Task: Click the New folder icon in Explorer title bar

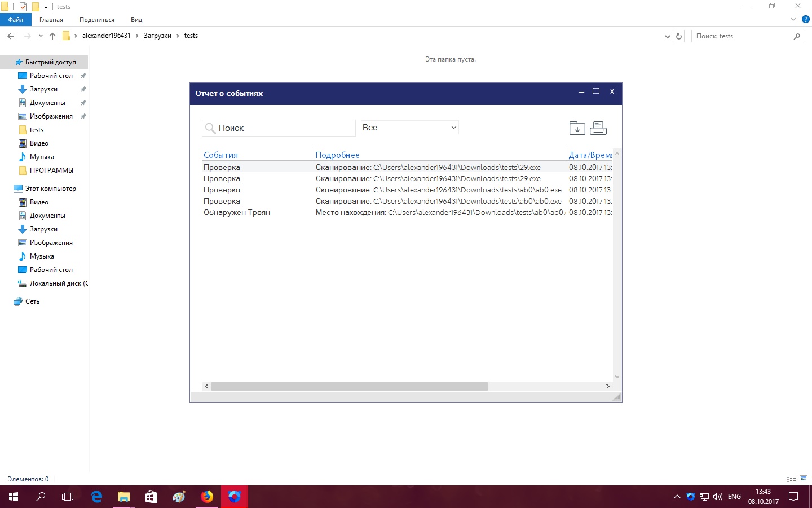Action: click(36, 7)
